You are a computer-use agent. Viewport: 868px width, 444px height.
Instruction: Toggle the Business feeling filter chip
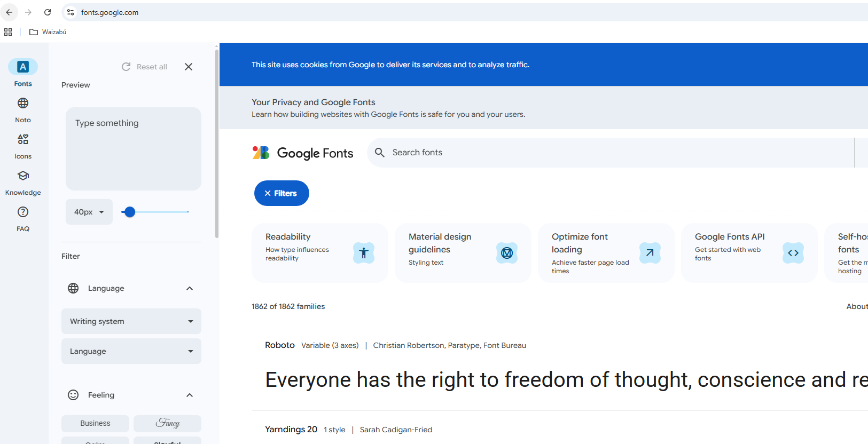click(95, 423)
